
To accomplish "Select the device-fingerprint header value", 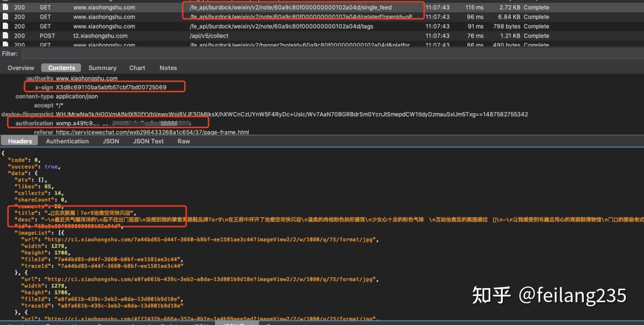I will coord(292,114).
